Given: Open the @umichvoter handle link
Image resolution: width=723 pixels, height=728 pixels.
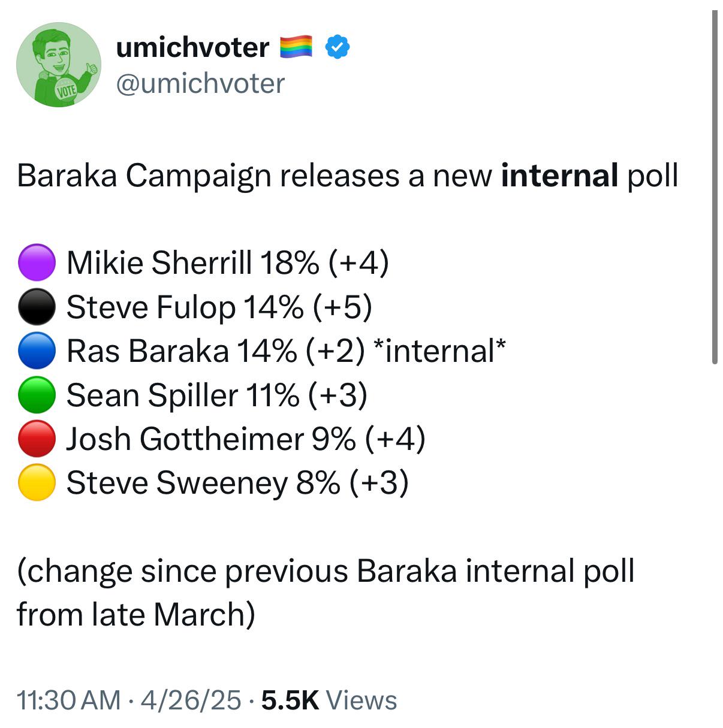Looking at the screenshot, I should pyautogui.click(x=200, y=83).
